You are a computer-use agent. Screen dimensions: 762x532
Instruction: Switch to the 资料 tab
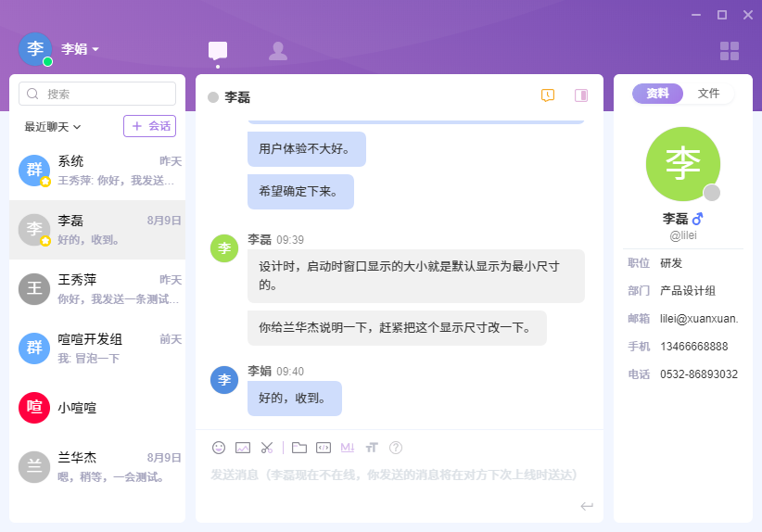tap(657, 94)
